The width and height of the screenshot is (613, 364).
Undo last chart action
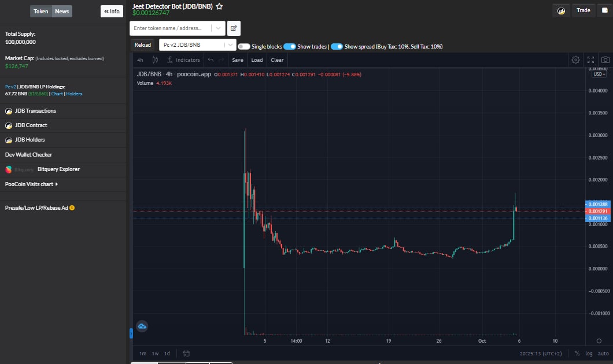[x=211, y=60]
